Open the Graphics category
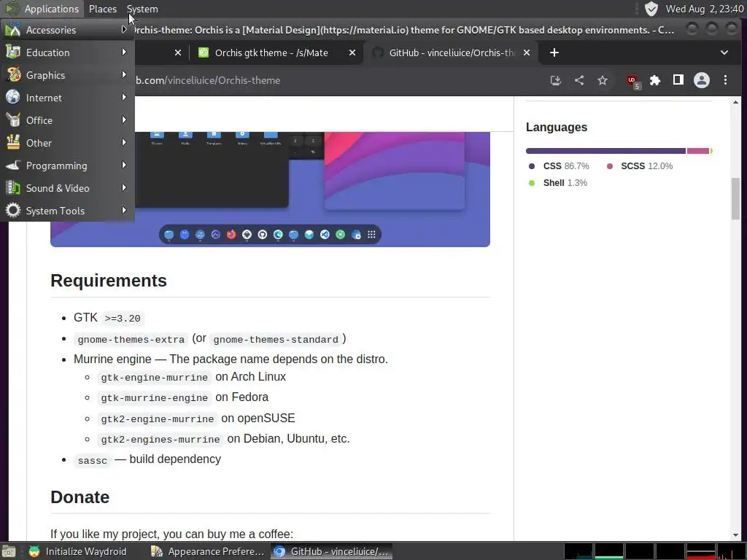747x560 pixels. (x=67, y=75)
